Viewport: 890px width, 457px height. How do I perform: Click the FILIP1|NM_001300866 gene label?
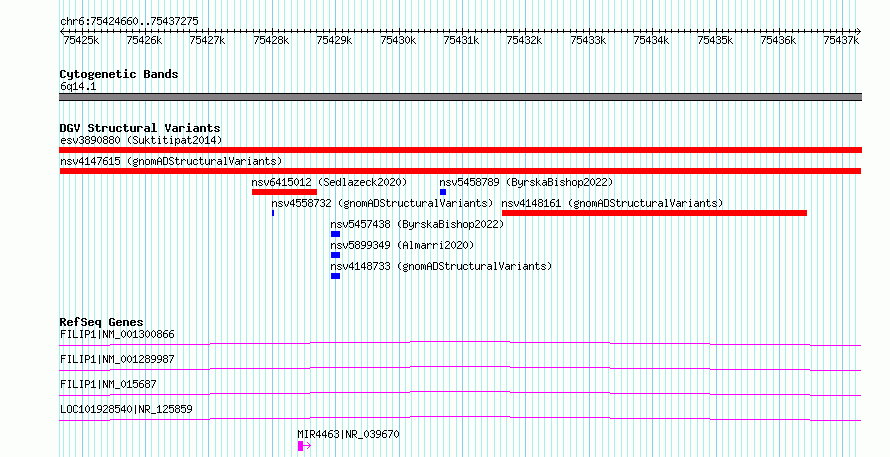117,334
